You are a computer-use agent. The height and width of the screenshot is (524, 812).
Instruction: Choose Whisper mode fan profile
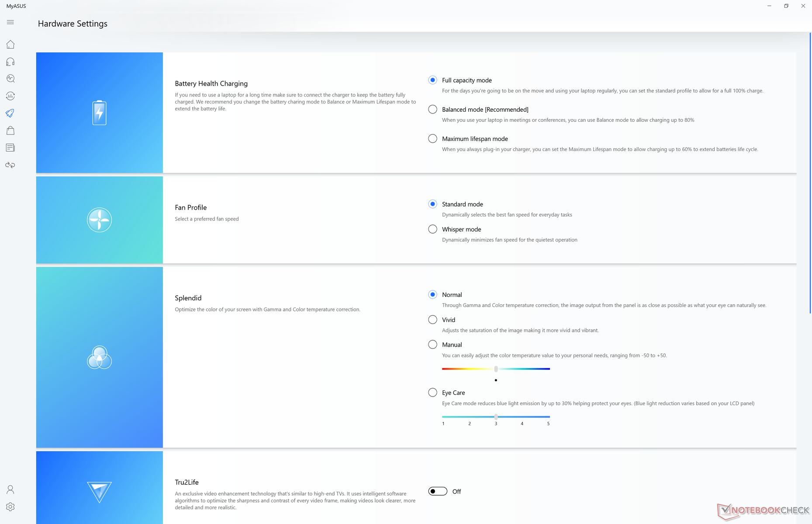(432, 229)
